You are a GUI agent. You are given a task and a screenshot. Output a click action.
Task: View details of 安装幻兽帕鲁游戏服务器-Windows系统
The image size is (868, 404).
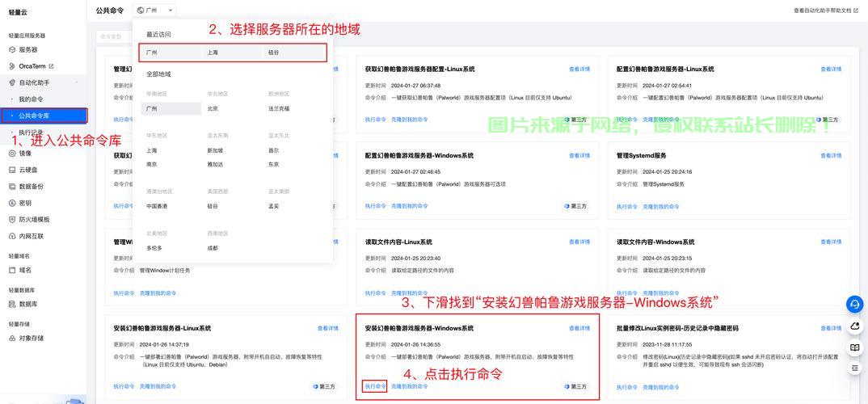(x=579, y=328)
